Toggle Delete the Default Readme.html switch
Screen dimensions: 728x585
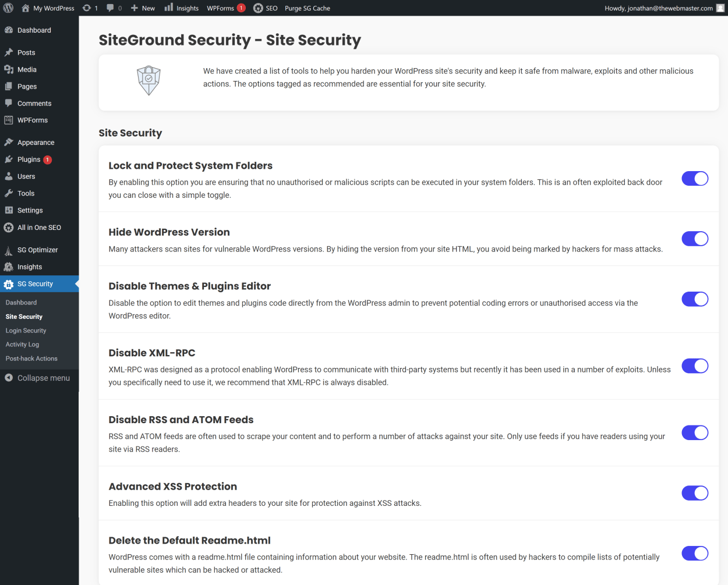[x=695, y=554]
